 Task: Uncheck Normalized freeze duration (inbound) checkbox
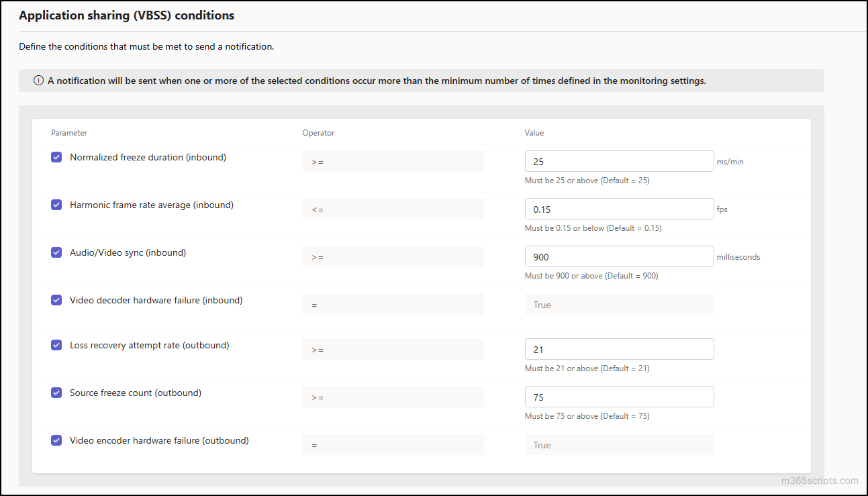pos(56,158)
